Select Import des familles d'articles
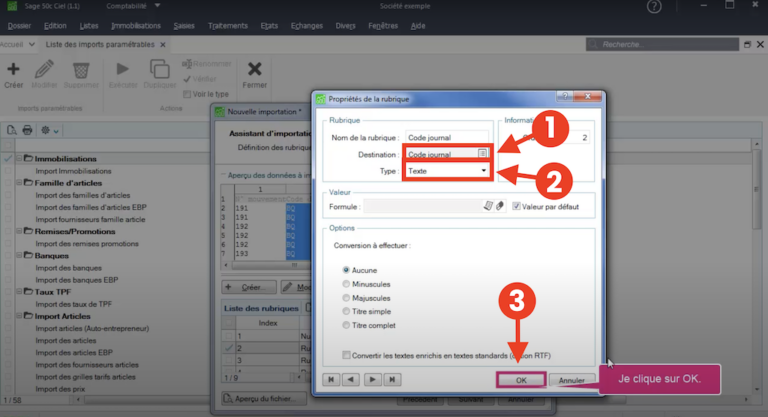The image size is (768, 417). 83,195
